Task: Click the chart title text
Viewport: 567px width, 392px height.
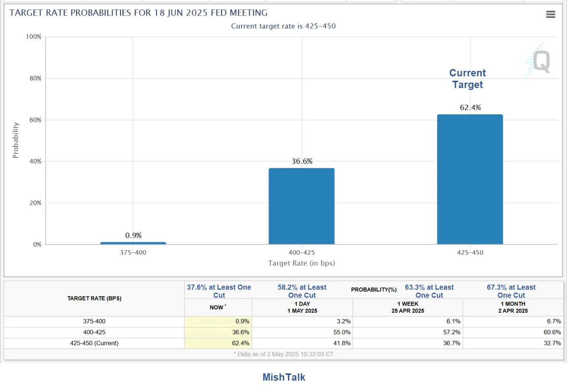Action: point(138,13)
